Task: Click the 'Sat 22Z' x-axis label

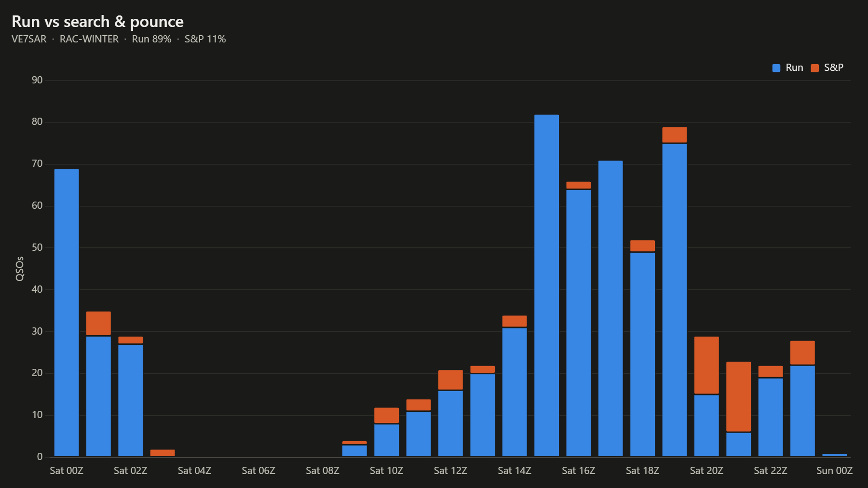Action: tap(771, 471)
